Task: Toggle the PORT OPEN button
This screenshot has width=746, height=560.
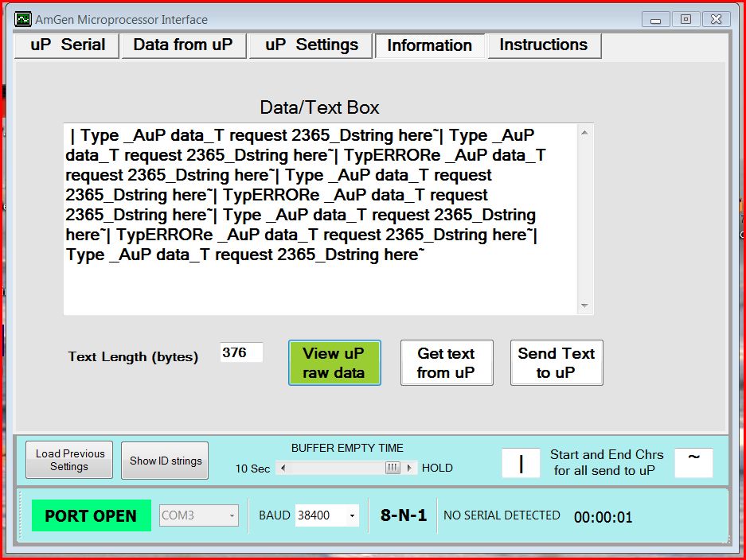Action: [91, 515]
